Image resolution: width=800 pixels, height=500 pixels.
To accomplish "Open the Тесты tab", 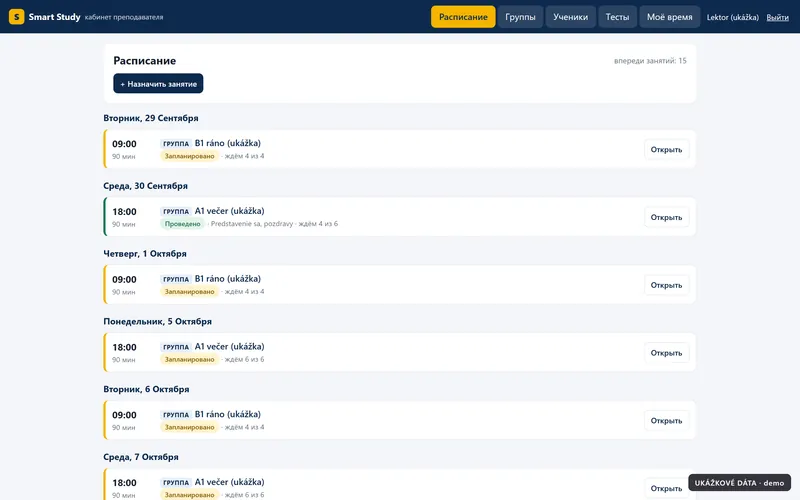I will [617, 17].
